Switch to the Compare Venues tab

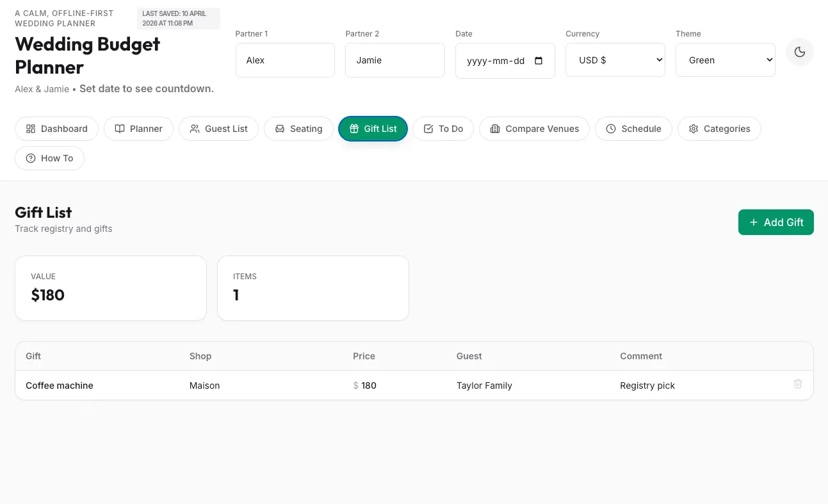pos(534,129)
